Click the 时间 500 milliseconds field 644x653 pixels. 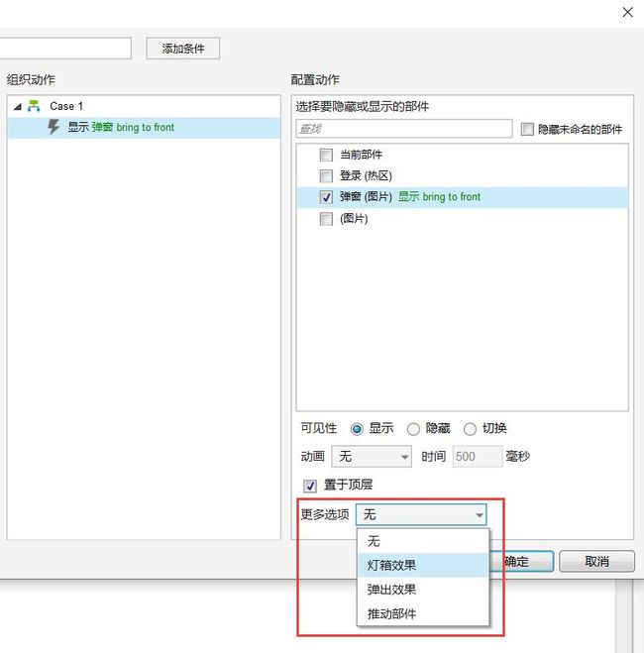(478, 457)
